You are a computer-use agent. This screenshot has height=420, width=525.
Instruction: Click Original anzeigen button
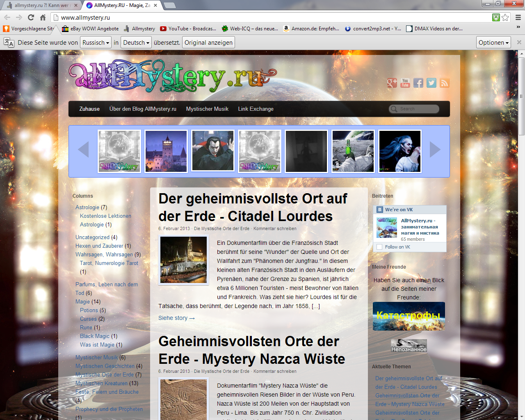pos(208,42)
